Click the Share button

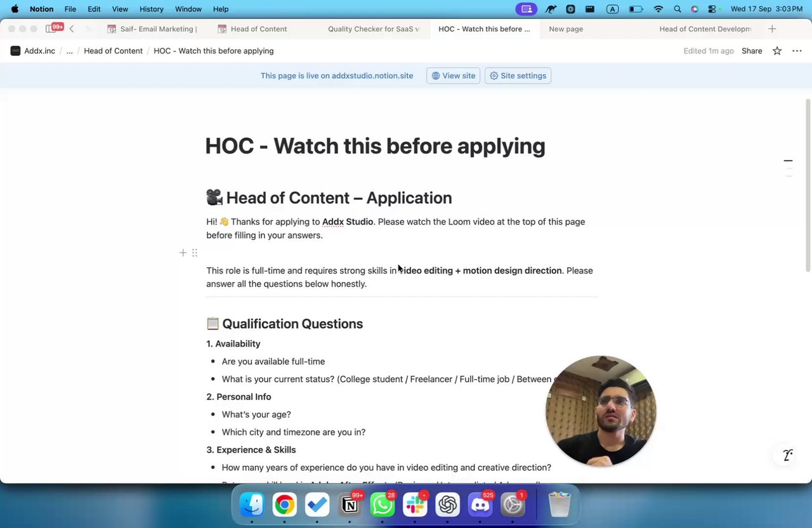[752, 51]
